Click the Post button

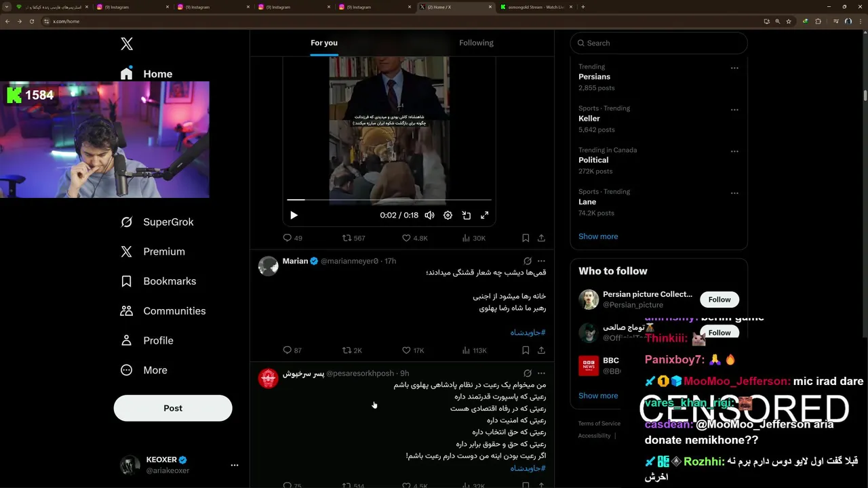173,408
